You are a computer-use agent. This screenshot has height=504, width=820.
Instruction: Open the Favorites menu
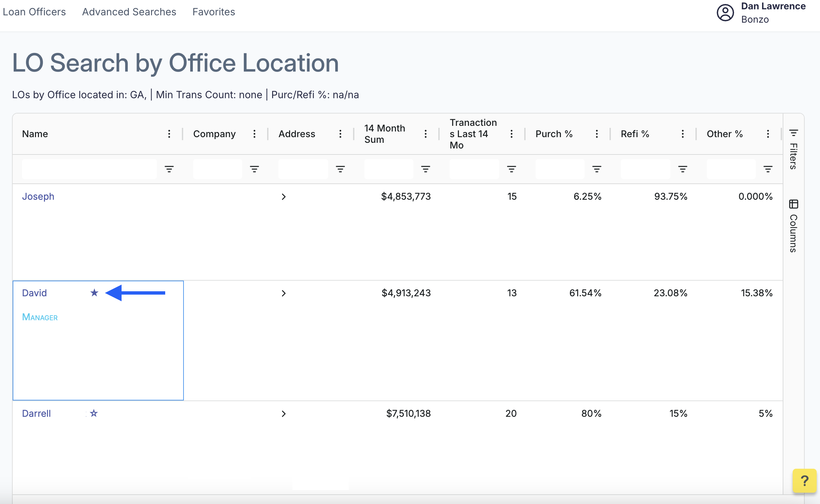(x=214, y=12)
